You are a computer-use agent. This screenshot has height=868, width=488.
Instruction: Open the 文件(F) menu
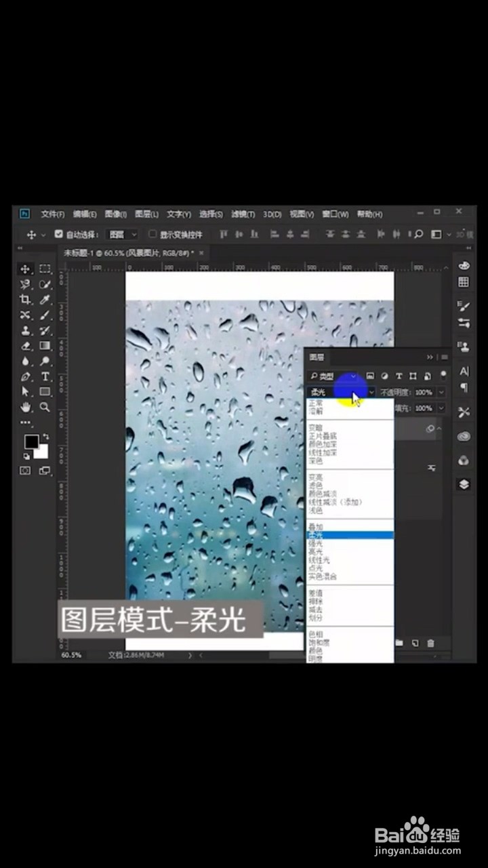(x=52, y=214)
